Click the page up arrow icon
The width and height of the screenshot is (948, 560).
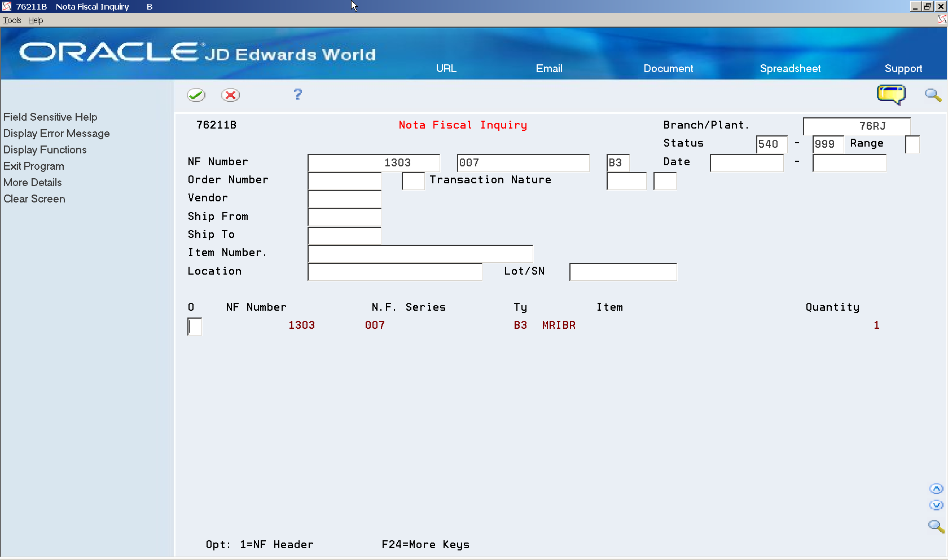[x=936, y=489]
